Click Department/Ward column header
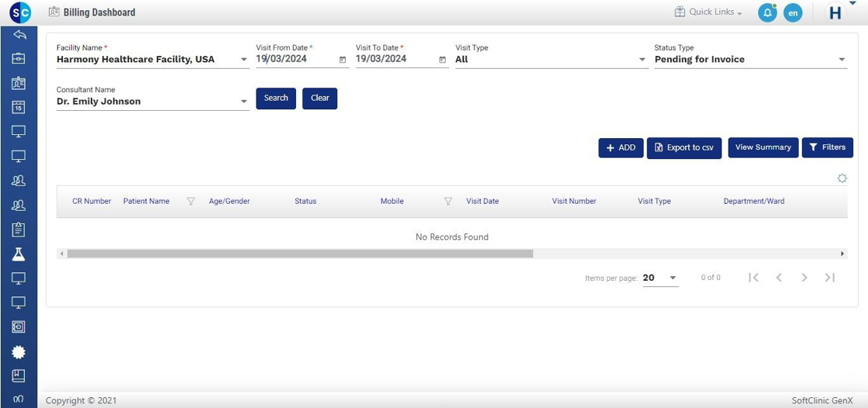This screenshot has height=408, width=868. [754, 201]
